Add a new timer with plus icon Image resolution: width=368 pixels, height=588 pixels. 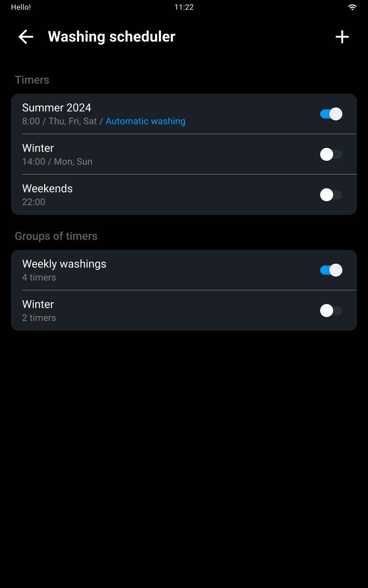342,37
